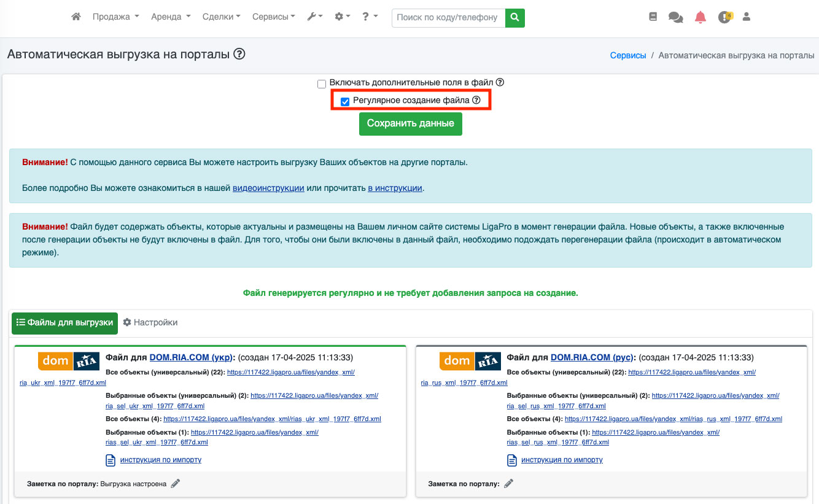Edit portal note for DOM.RIA.COM (укр)

pyautogui.click(x=176, y=484)
